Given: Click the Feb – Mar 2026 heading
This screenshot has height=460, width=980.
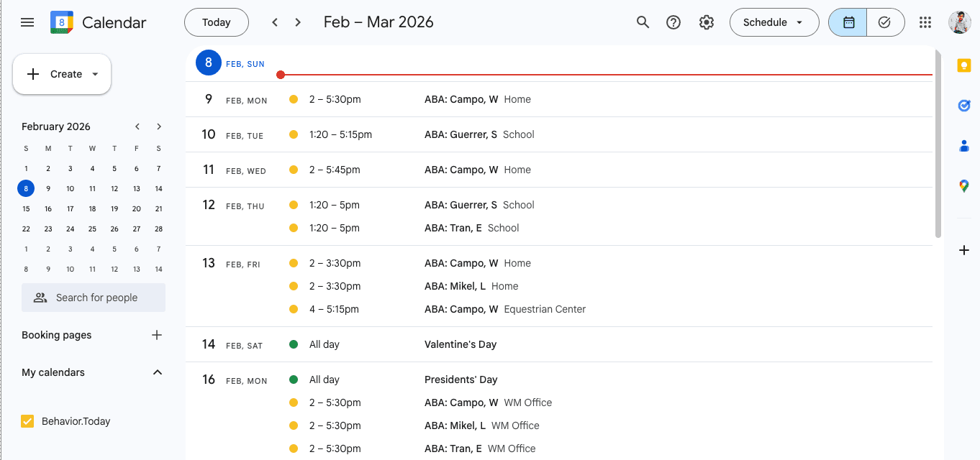Looking at the screenshot, I should pos(378,22).
